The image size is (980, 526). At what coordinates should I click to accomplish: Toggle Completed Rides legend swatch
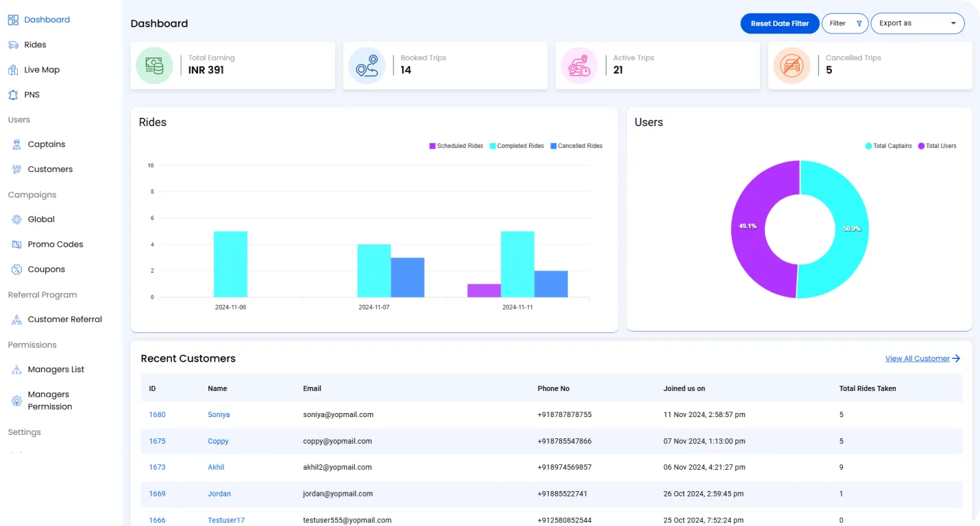[493, 146]
